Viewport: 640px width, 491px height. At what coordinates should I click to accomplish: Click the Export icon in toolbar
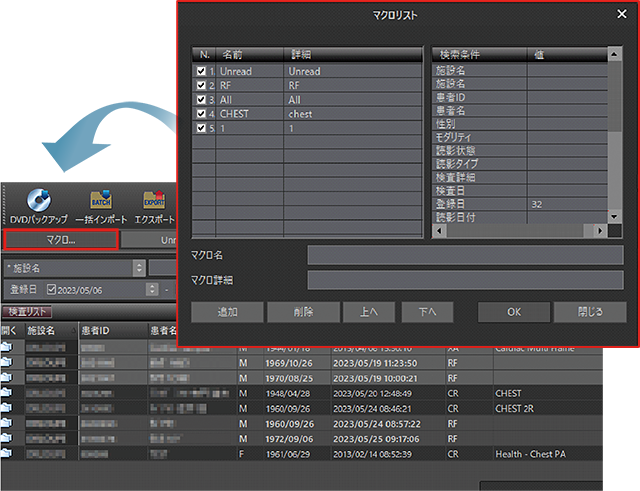[x=154, y=198]
